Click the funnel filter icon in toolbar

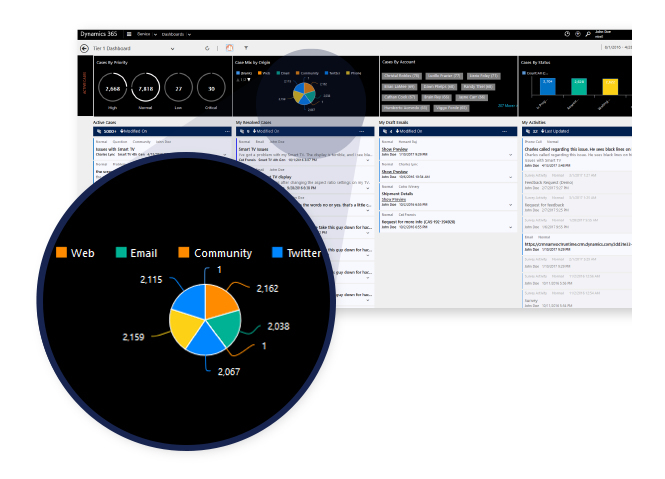click(246, 48)
